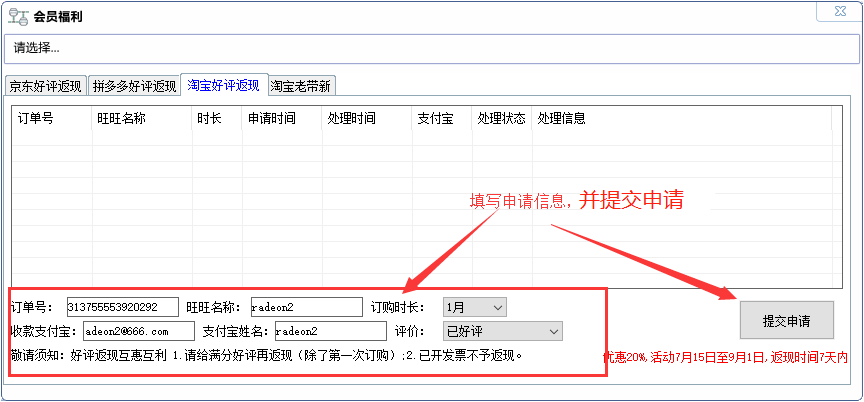Click the 请选择... bar at top
The image size is (864, 402).
coord(430,47)
